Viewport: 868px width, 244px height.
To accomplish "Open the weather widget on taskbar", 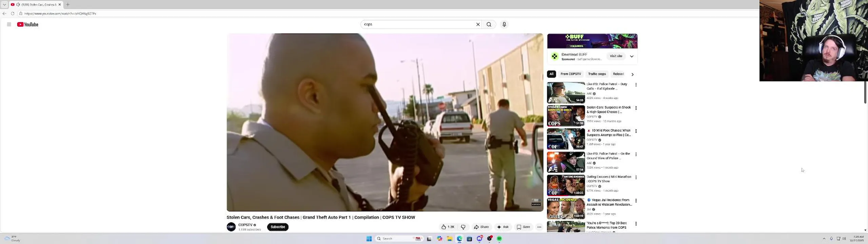I will click(12, 239).
